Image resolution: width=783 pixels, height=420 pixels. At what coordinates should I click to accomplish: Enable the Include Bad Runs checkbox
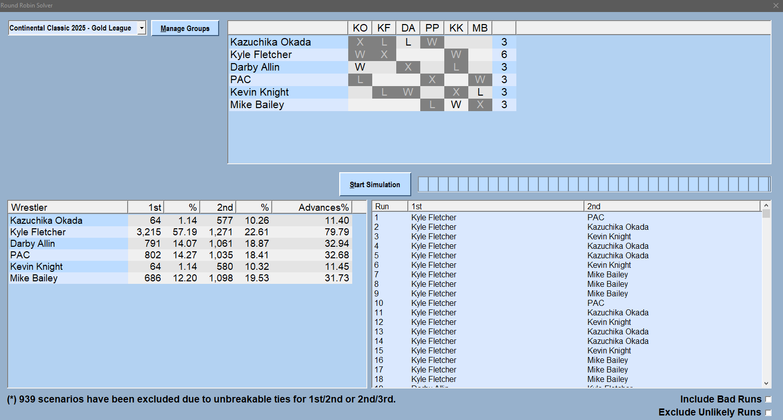click(768, 398)
